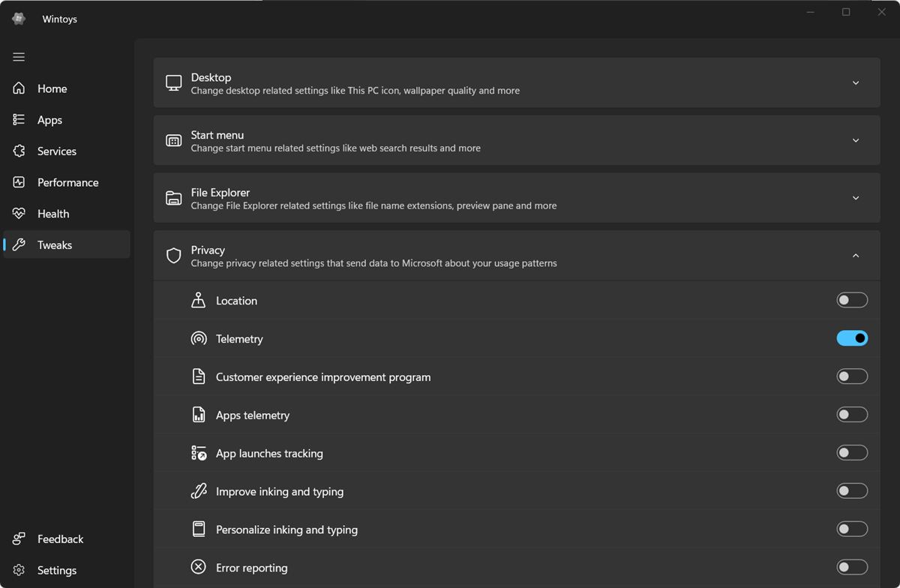This screenshot has width=900, height=588.
Task: Click the Wintoys title text
Action: click(x=60, y=19)
